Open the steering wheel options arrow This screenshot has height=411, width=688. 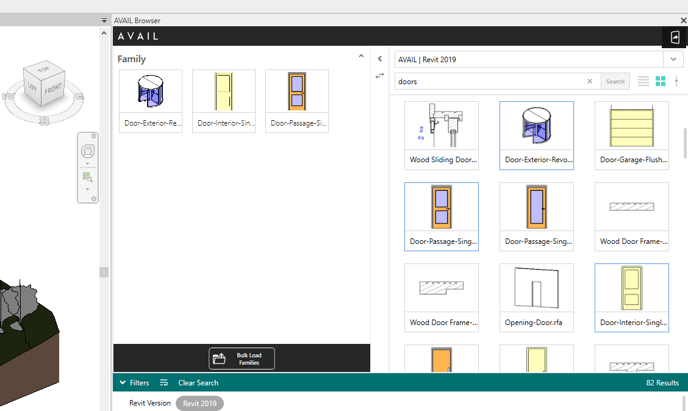pyautogui.click(x=88, y=164)
